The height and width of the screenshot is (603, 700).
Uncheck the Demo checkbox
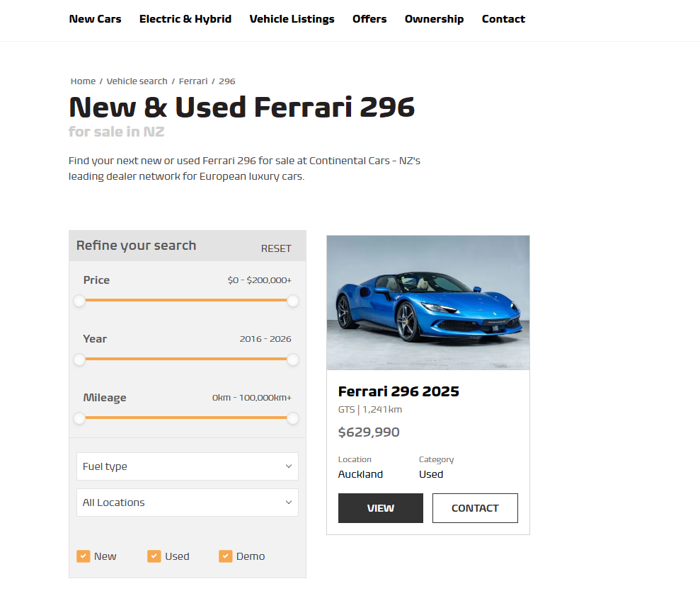[226, 556]
